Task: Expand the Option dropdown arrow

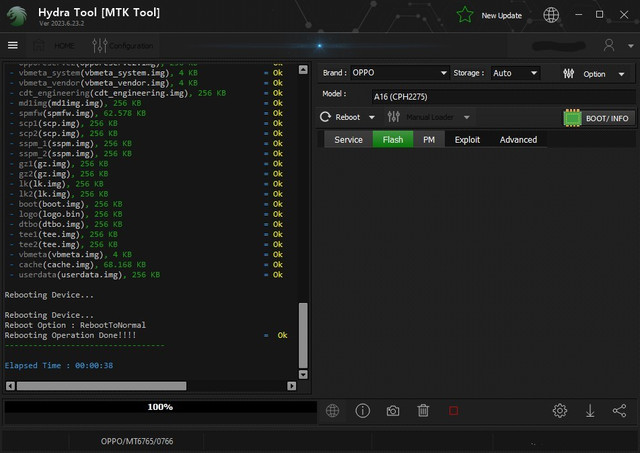Action: tap(621, 74)
